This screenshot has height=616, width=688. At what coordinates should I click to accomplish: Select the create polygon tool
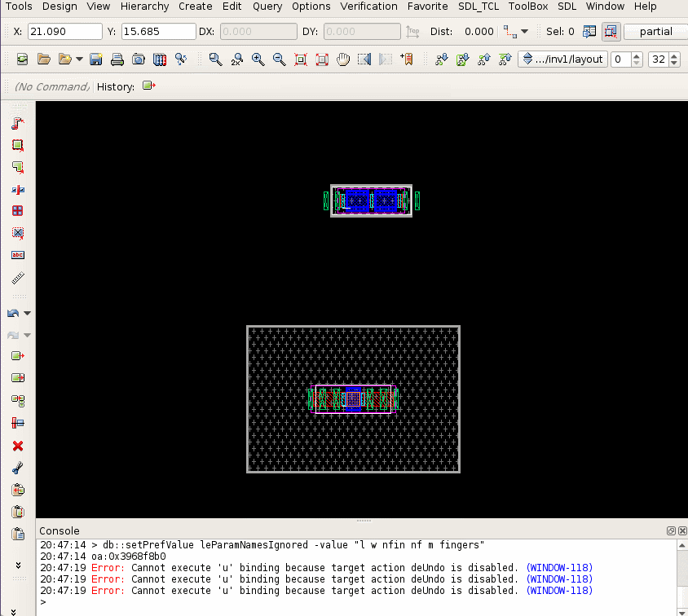pyautogui.click(x=18, y=167)
